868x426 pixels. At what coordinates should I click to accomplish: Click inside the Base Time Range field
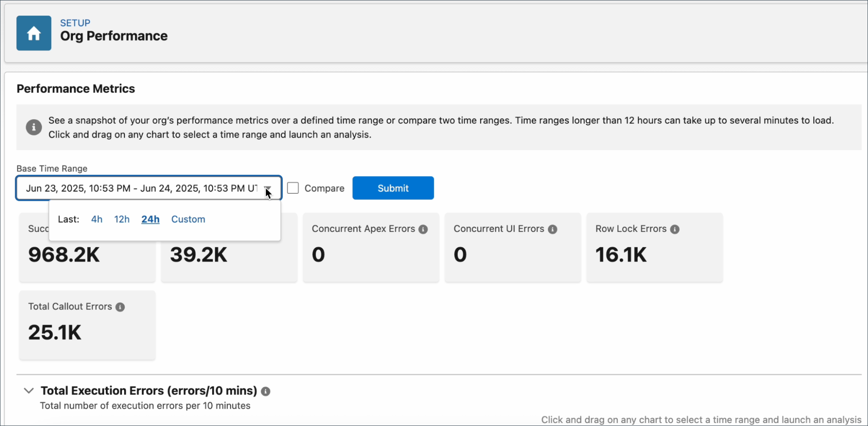click(139, 188)
